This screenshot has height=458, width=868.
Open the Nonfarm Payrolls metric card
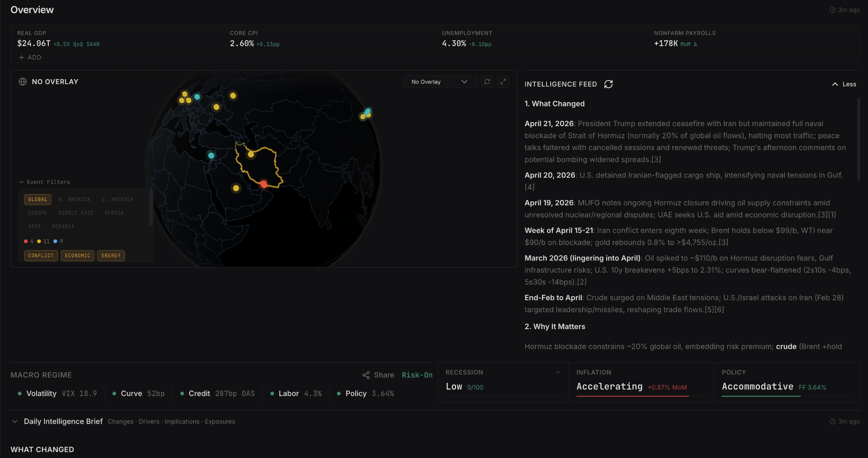754,39
